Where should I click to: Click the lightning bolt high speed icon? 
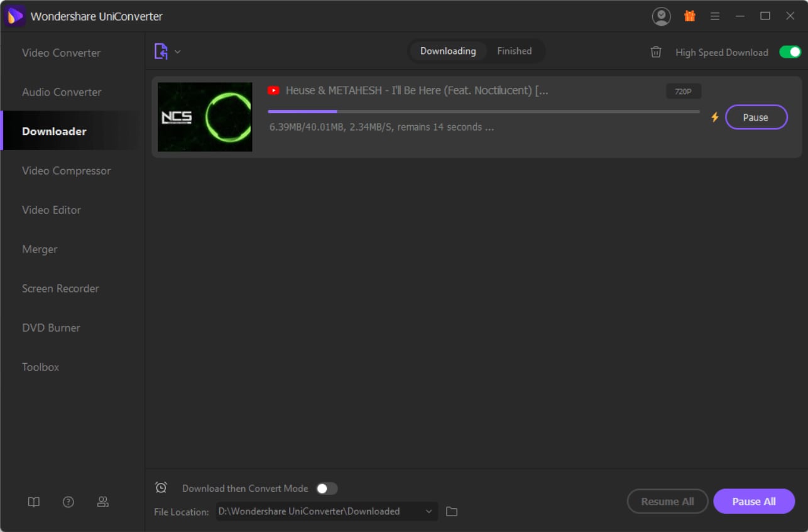coord(714,117)
